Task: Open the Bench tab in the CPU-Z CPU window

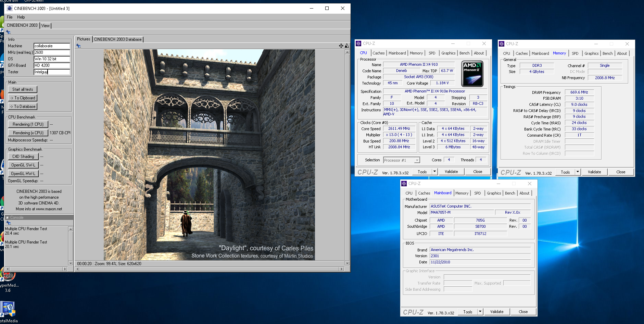Action: (465, 53)
